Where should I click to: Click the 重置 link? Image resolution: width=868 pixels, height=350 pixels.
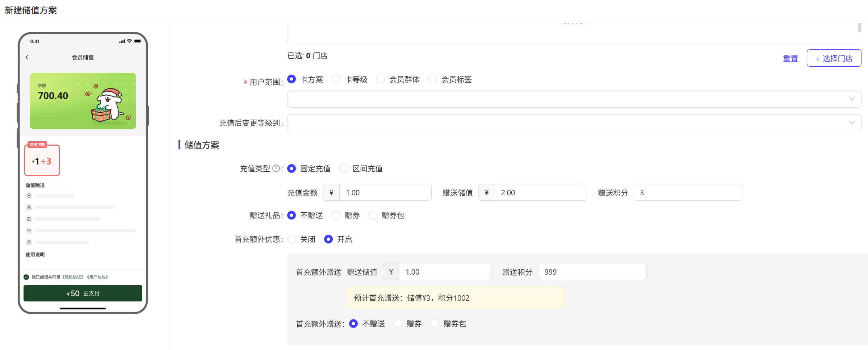[790, 58]
